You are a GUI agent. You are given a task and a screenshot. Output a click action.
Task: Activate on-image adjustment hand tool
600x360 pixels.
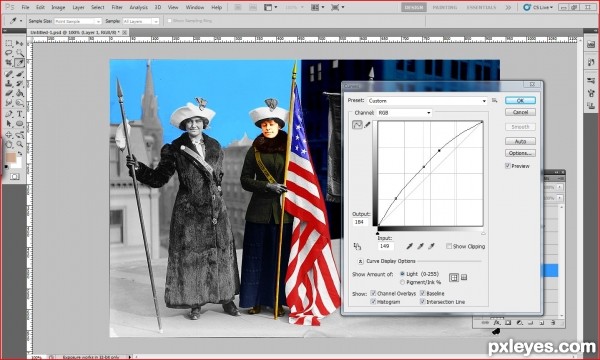pyautogui.click(x=357, y=246)
